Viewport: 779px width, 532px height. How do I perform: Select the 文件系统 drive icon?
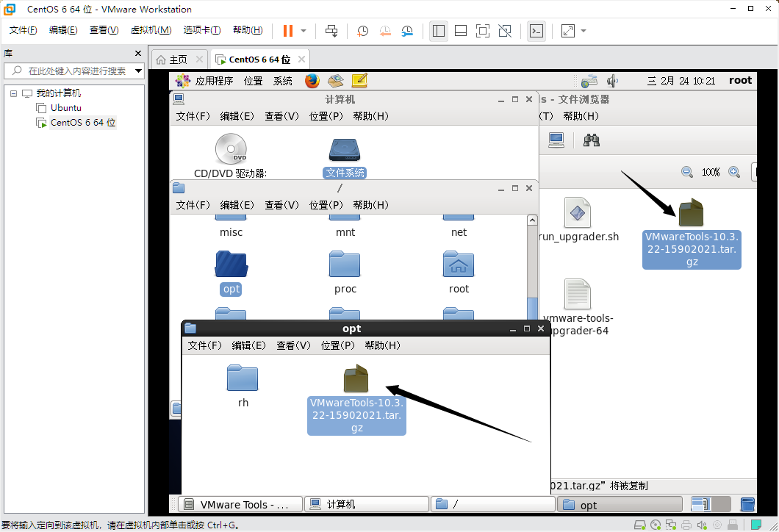point(345,158)
